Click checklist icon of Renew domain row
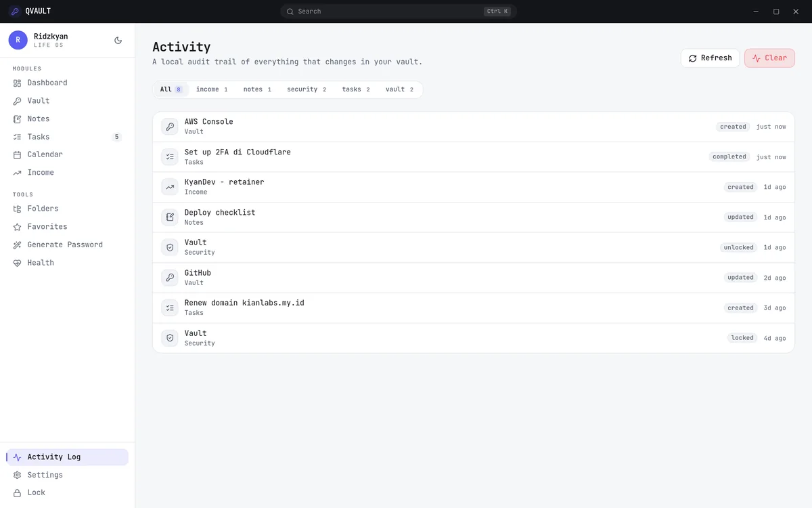The image size is (812, 508). click(170, 308)
